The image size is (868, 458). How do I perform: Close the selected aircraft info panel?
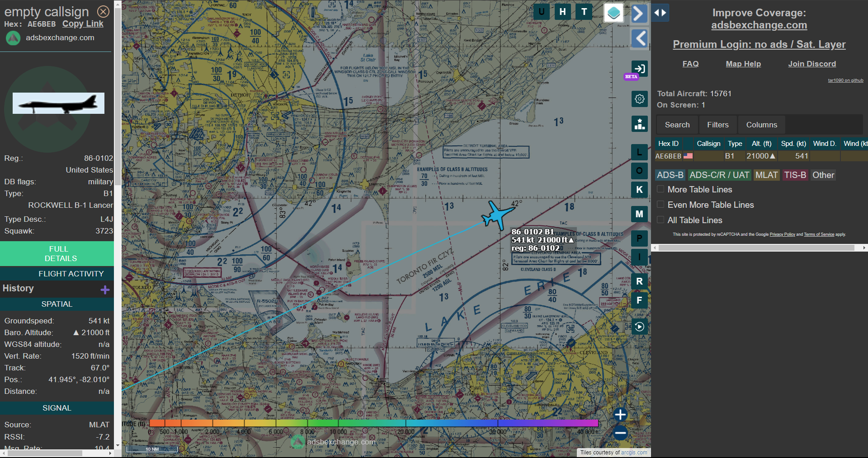[104, 11]
